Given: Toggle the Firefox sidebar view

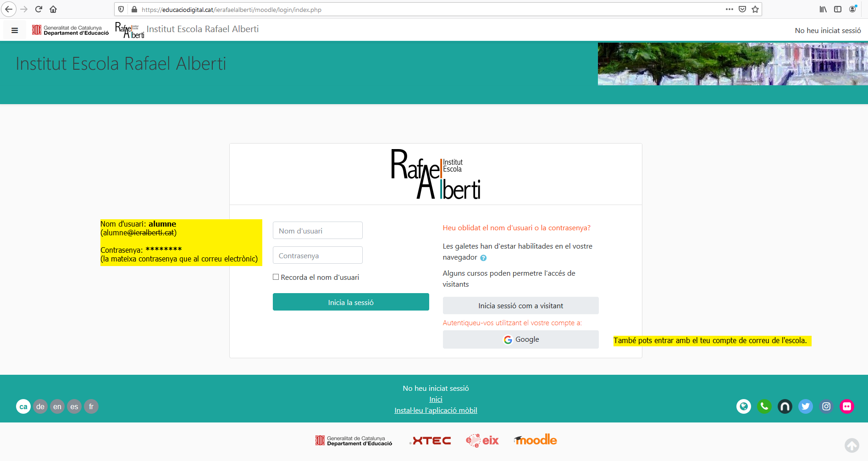Looking at the screenshot, I should (838, 10).
